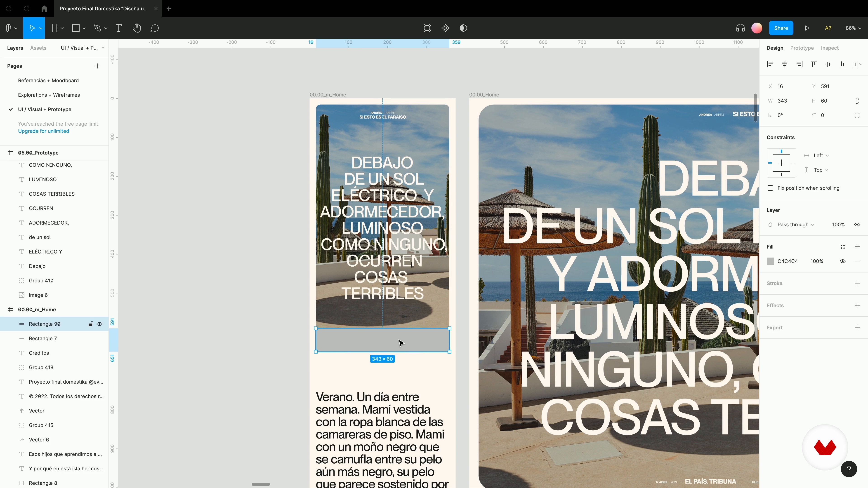This screenshot has width=868, height=488.
Task: Open the help question mark button
Action: pyautogui.click(x=849, y=469)
